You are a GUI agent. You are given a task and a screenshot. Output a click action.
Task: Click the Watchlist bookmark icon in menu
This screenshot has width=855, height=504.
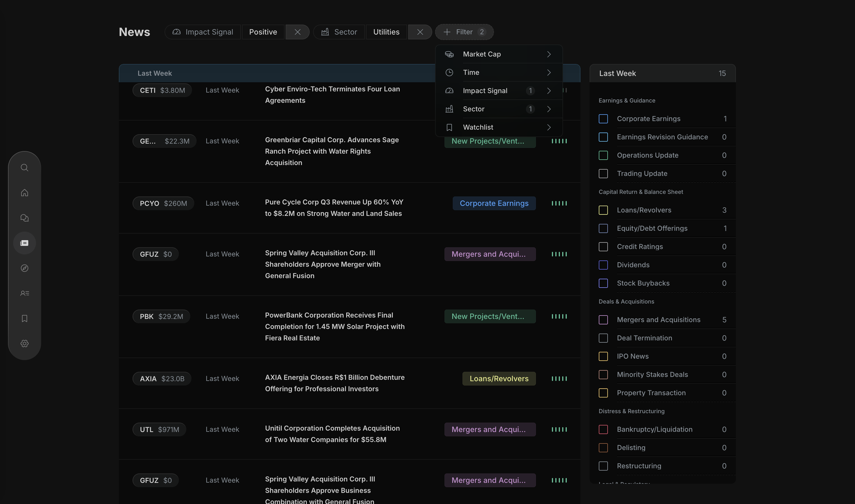click(449, 128)
